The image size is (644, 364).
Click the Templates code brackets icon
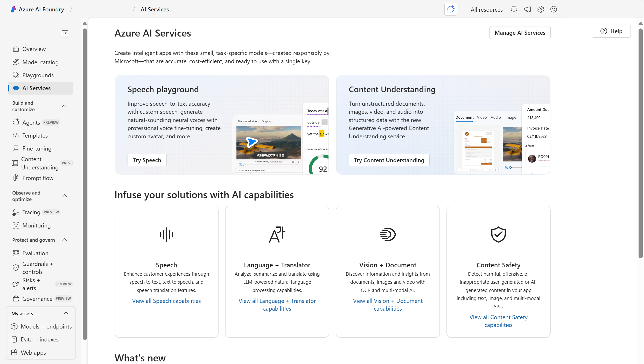coord(16,135)
